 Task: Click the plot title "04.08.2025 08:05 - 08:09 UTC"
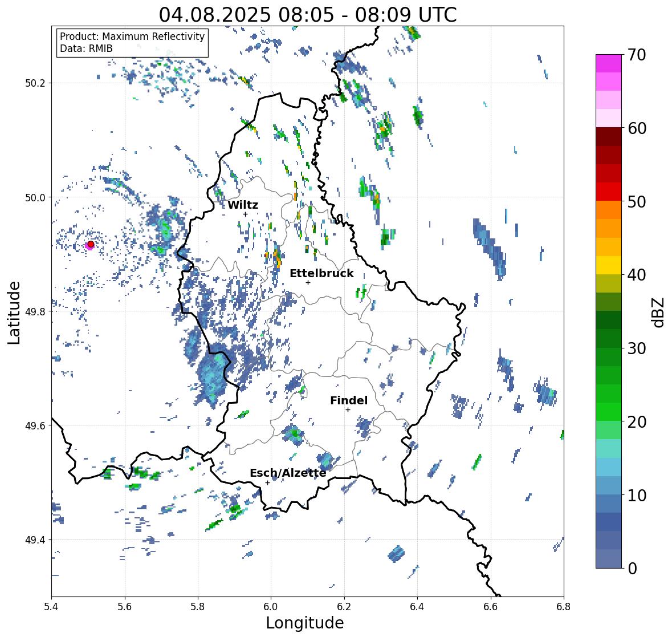pos(308,15)
